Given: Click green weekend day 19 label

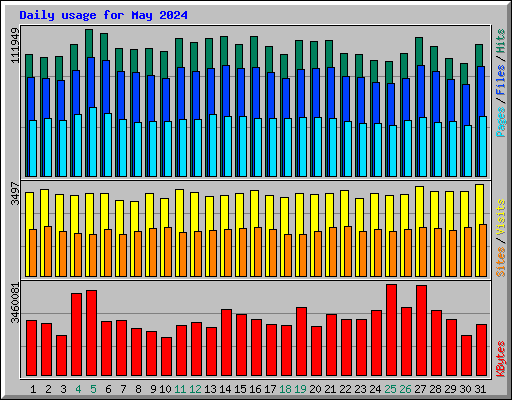Looking at the screenshot, I should [x=300, y=389].
